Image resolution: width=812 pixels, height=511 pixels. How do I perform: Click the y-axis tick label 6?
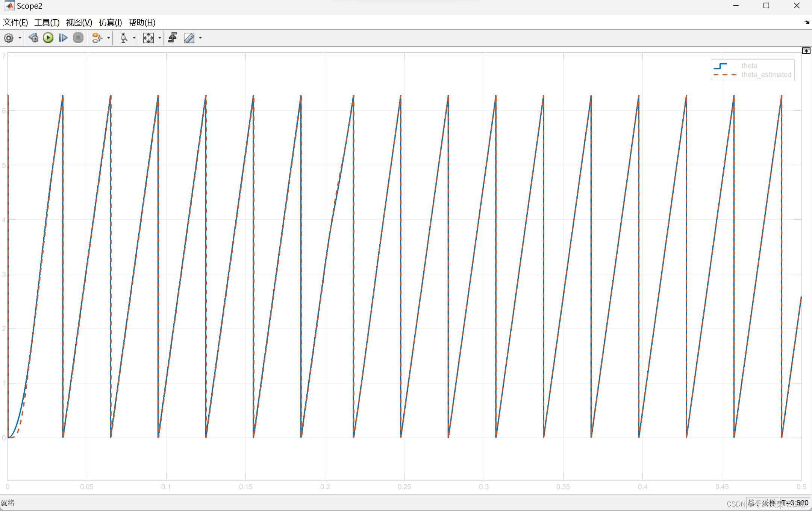coord(4,111)
